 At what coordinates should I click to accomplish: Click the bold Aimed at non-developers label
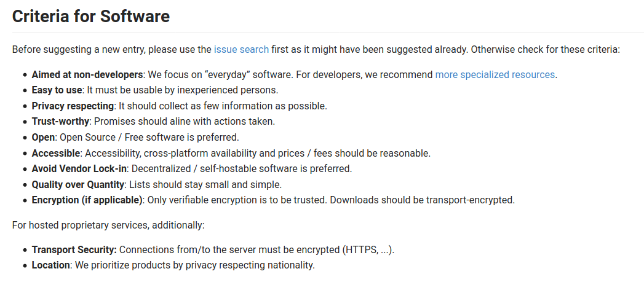pyautogui.click(x=87, y=74)
